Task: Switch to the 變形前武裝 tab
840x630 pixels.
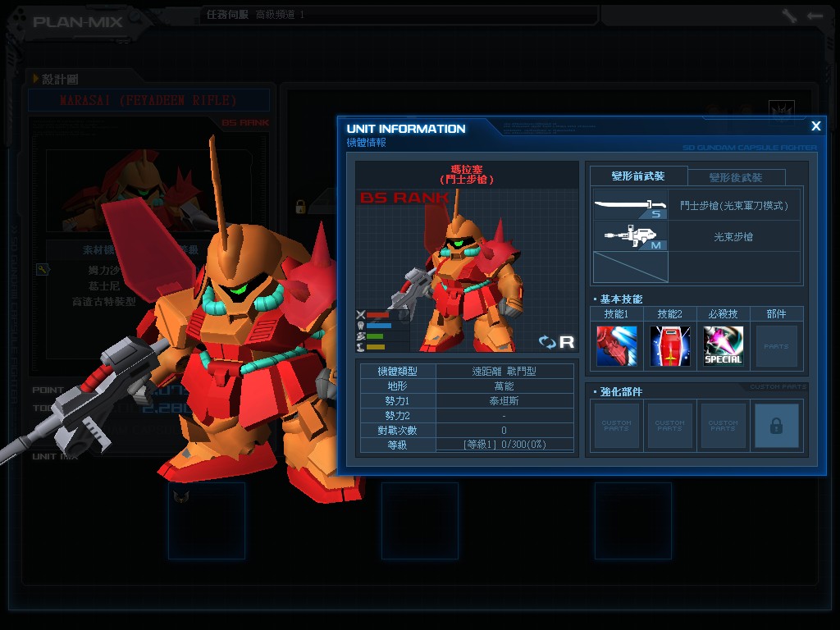Action: (x=638, y=176)
